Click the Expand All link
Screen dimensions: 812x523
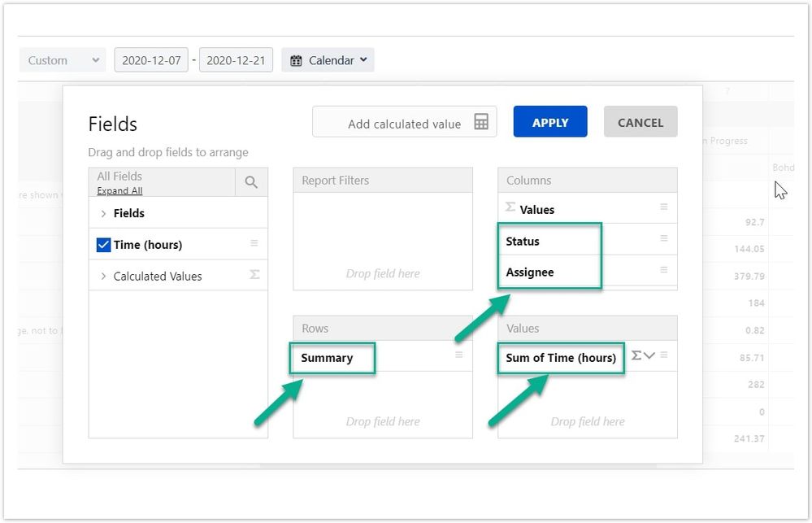(119, 190)
